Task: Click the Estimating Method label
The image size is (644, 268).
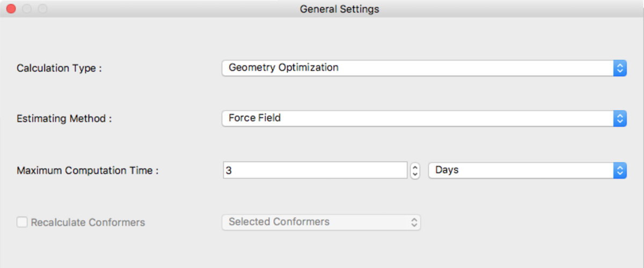Action: pos(64,118)
